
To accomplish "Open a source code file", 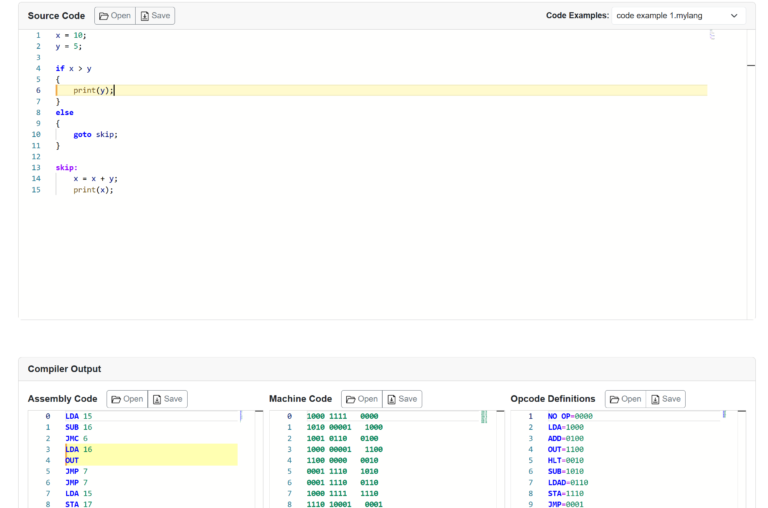I will pos(115,16).
